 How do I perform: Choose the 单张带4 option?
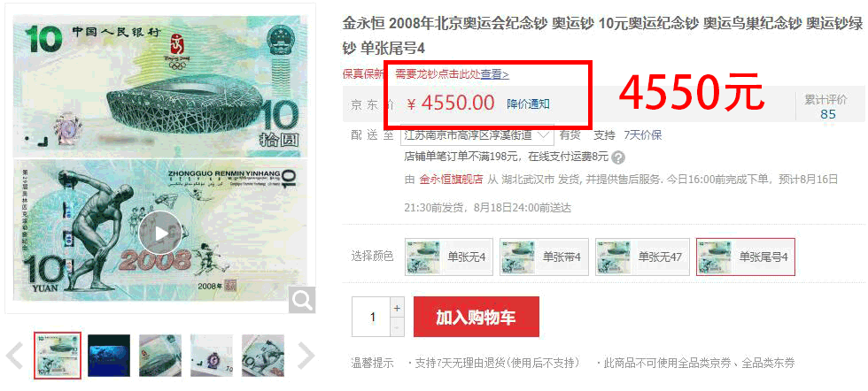click(x=544, y=257)
